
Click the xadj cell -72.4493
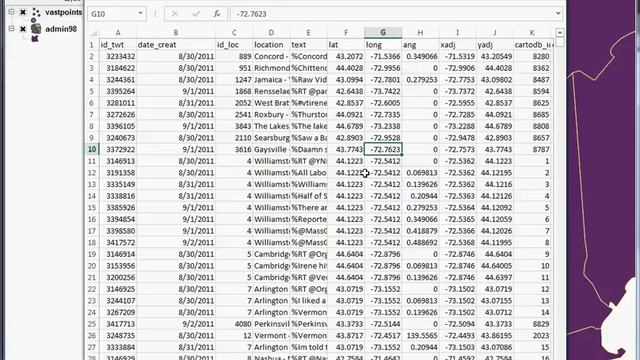pyautogui.click(x=458, y=336)
